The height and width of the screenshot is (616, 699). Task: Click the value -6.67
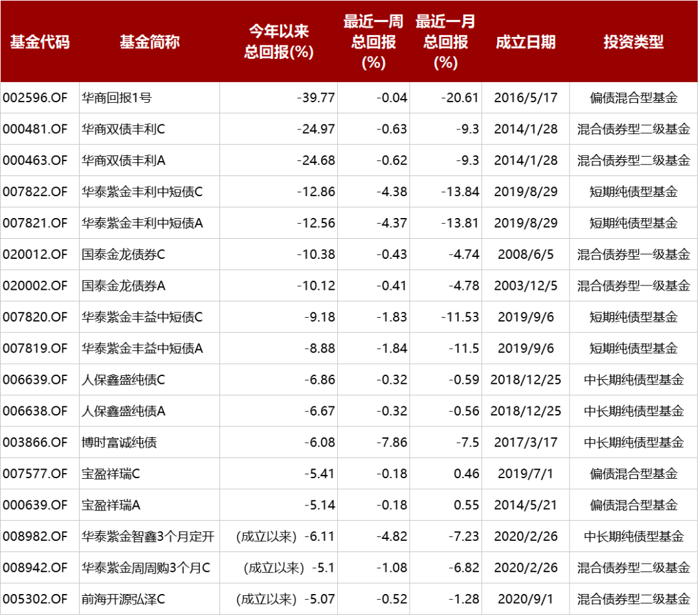tap(320, 410)
